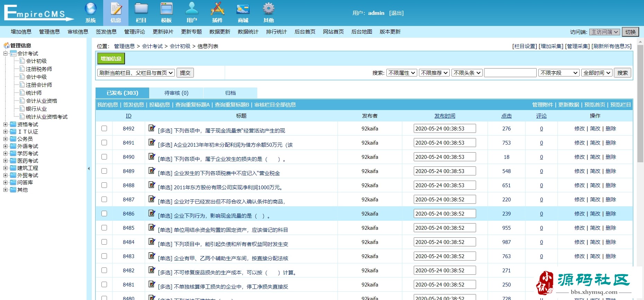
Task: Click the green 增加信息 button
Action: pos(111,58)
